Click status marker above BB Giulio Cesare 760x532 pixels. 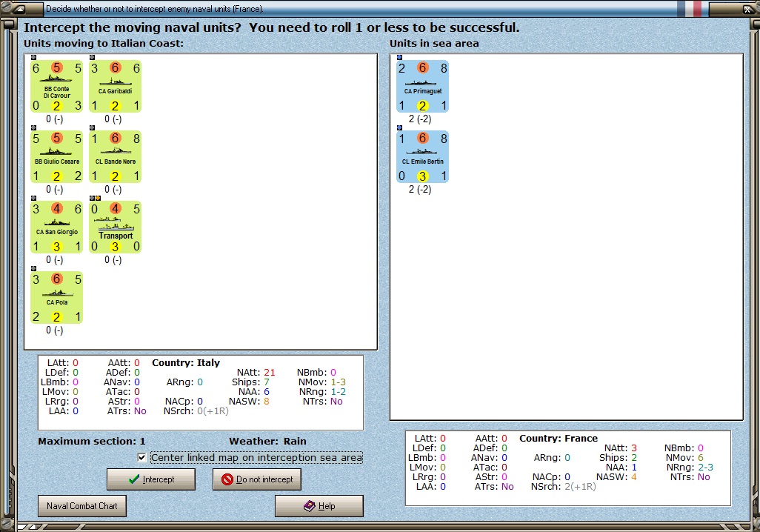tap(33, 127)
